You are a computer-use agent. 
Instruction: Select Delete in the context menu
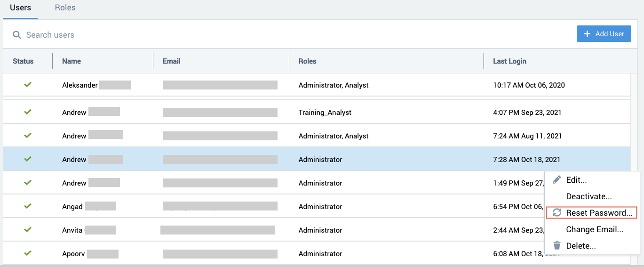(x=581, y=246)
